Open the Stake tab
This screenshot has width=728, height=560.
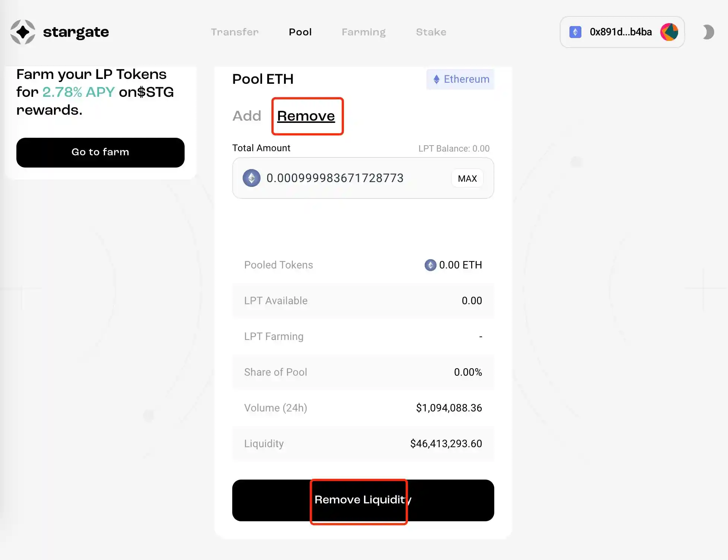[431, 32]
